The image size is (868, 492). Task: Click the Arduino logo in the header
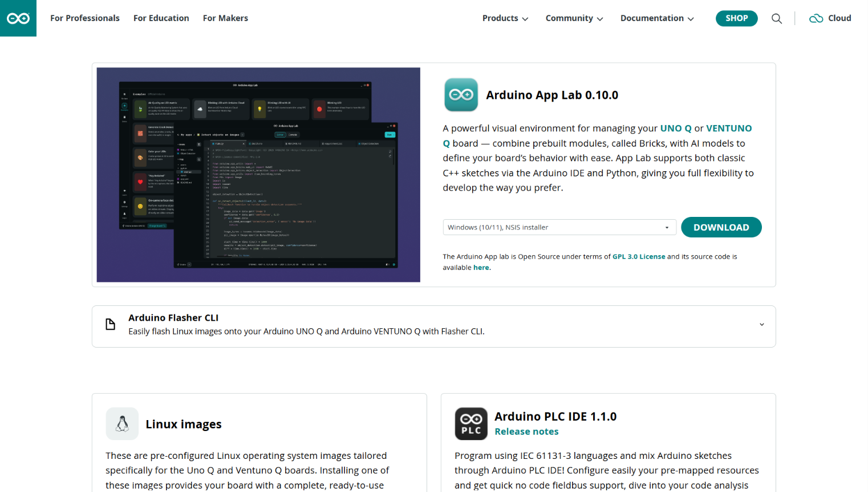point(18,18)
